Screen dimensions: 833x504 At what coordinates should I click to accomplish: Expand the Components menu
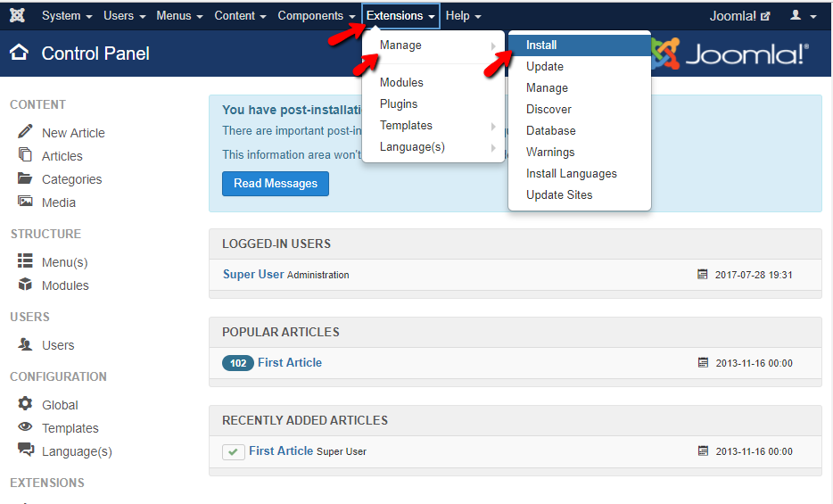point(317,16)
